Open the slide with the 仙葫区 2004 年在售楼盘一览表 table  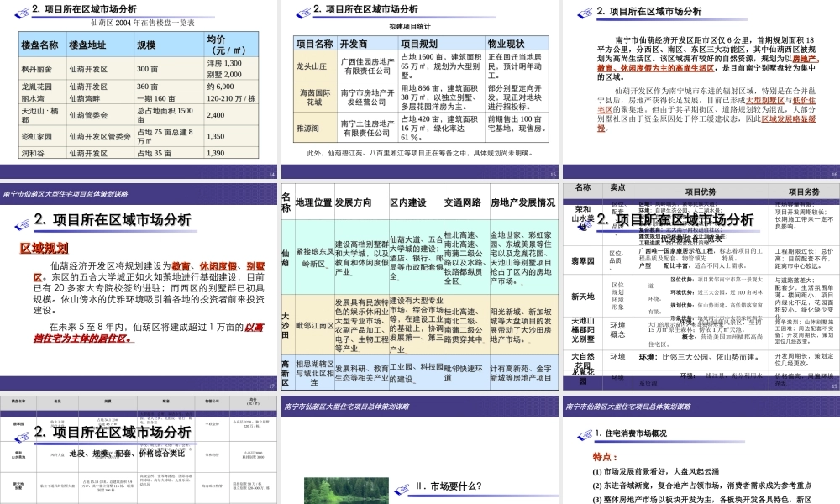point(139,89)
